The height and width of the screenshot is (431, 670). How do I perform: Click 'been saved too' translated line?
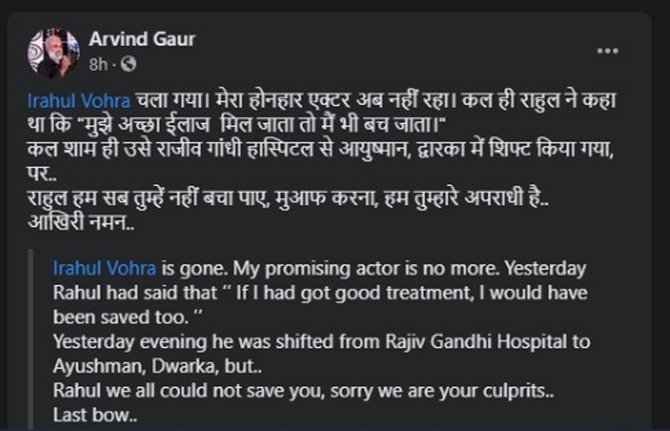[x=120, y=314]
